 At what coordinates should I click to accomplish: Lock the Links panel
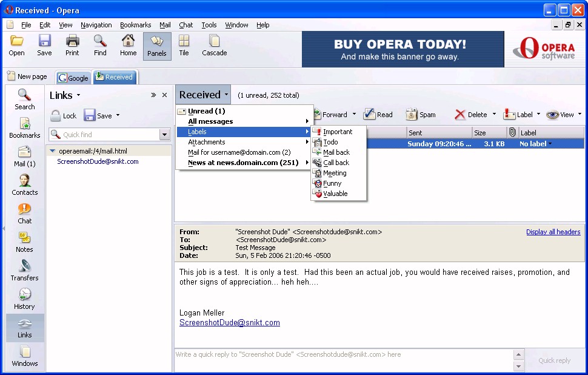coord(64,116)
